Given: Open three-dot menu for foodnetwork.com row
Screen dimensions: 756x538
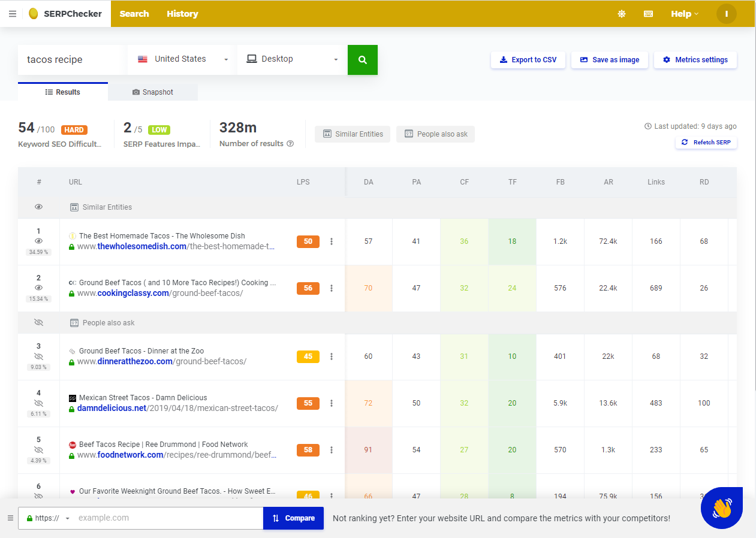Looking at the screenshot, I should click(332, 450).
